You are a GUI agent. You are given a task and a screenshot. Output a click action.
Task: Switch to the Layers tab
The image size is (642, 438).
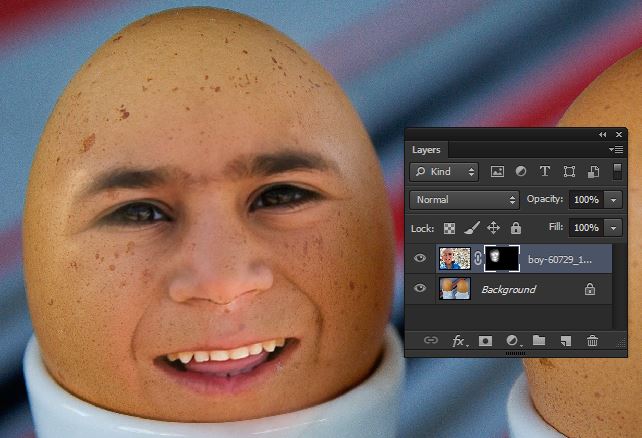[426, 150]
